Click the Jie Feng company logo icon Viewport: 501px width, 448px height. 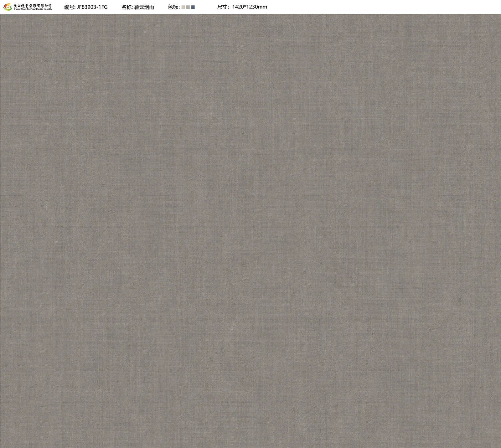pyautogui.click(x=7, y=7)
